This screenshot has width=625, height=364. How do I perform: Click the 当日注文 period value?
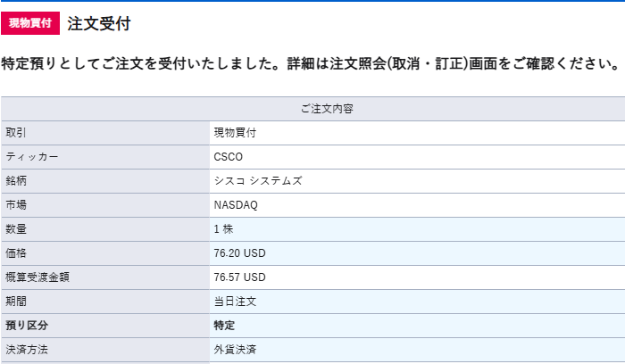pos(236,302)
